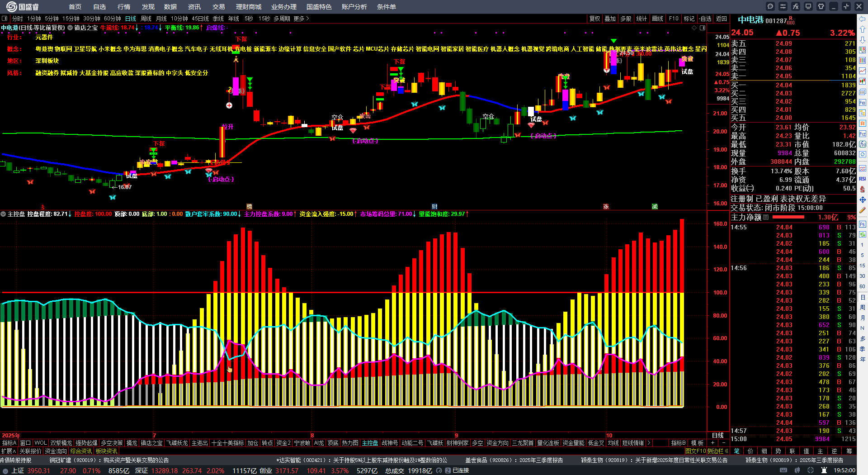Open the 关联报价 panel tab
Image resolution: width=868 pixels, height=475 pixels.
(x=30, y=451)
